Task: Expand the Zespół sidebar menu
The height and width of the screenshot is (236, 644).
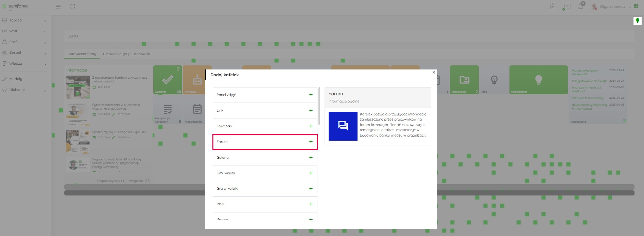Action: pos(24,53)
